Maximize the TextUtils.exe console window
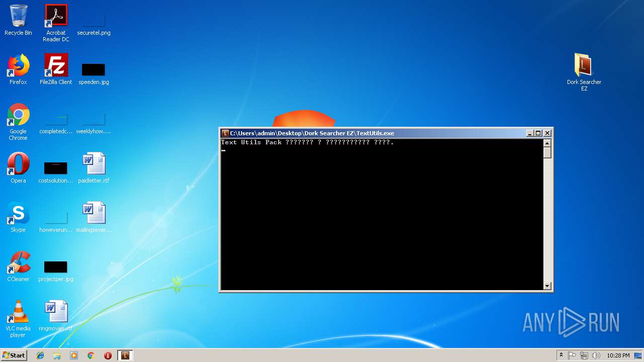This screenshot has width=644, height=362. 538,133
